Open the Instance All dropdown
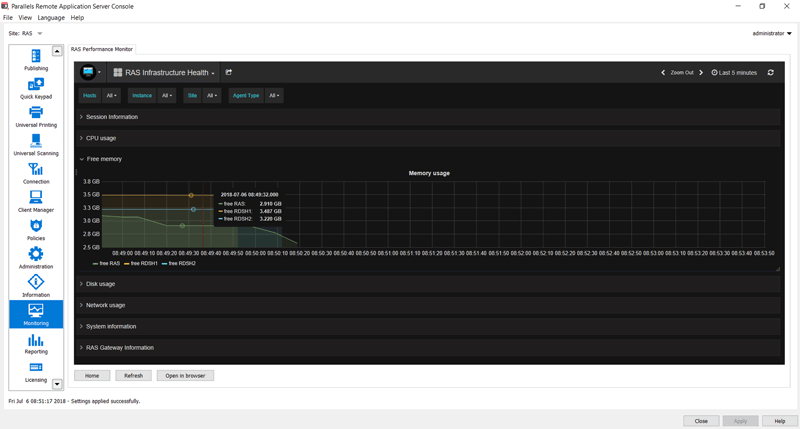 coord(167,95)
